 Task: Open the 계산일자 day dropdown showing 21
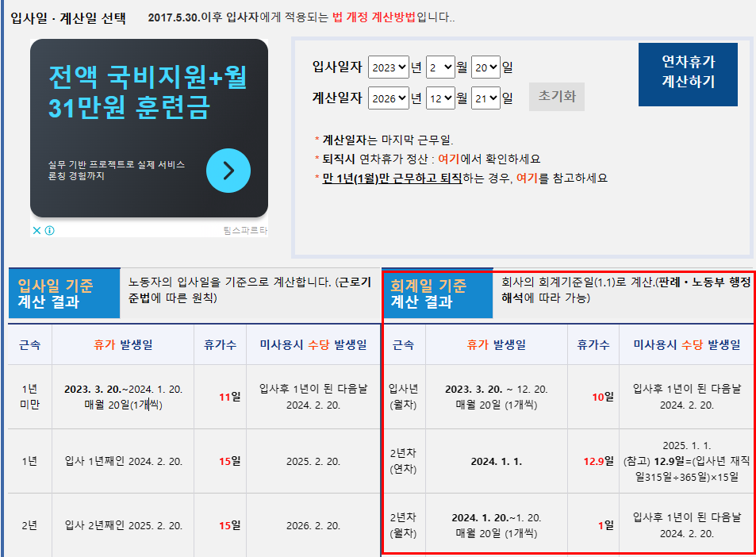pyautogui.click(x=485, y=98)
